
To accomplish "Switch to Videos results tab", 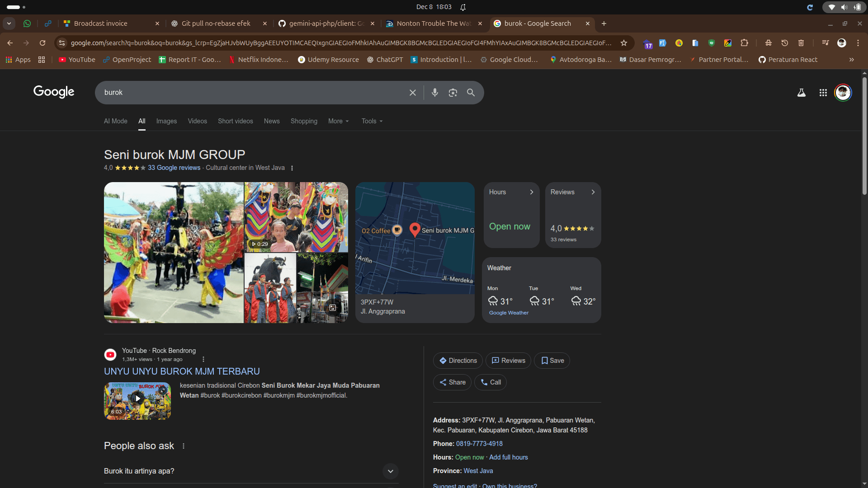I will tap(198, 121).
